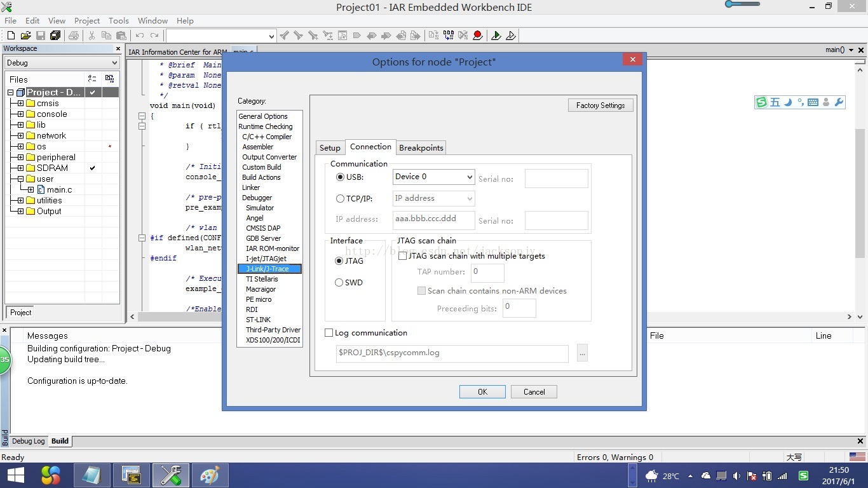Click the Save All toolbar icon

(x=55, y=36)
